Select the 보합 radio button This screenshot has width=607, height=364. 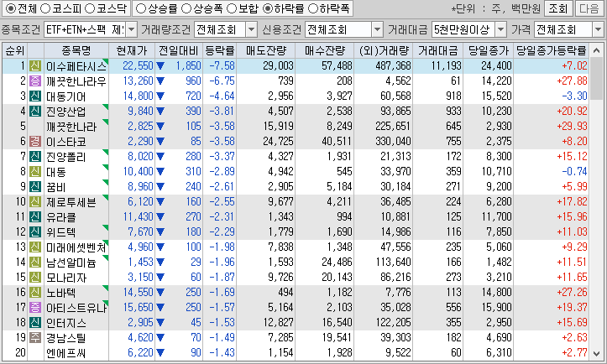coord(232,8)
